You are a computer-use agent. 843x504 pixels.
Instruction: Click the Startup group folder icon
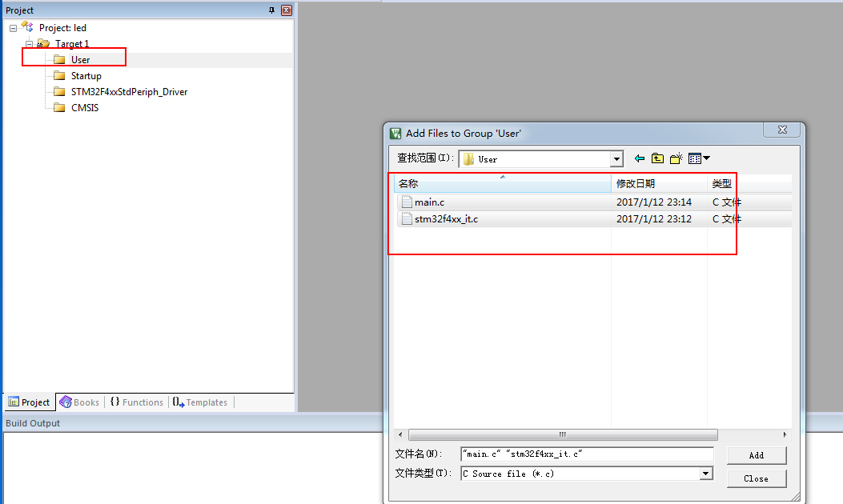coord(58,76)
